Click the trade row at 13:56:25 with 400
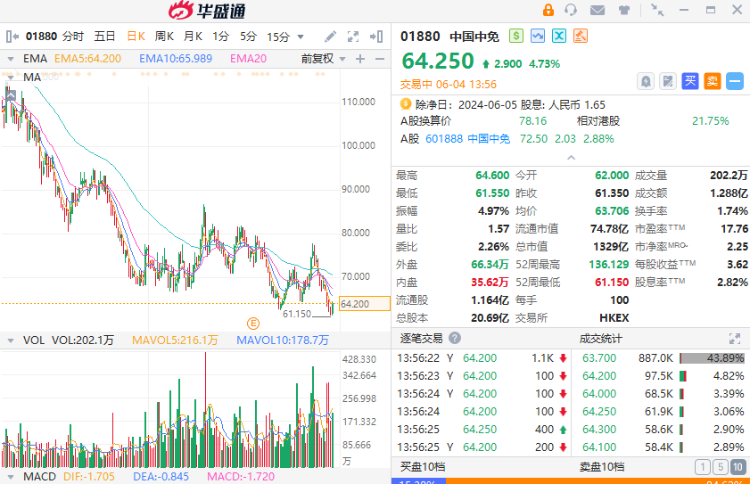Screen dimensions: 750x484 482,429
